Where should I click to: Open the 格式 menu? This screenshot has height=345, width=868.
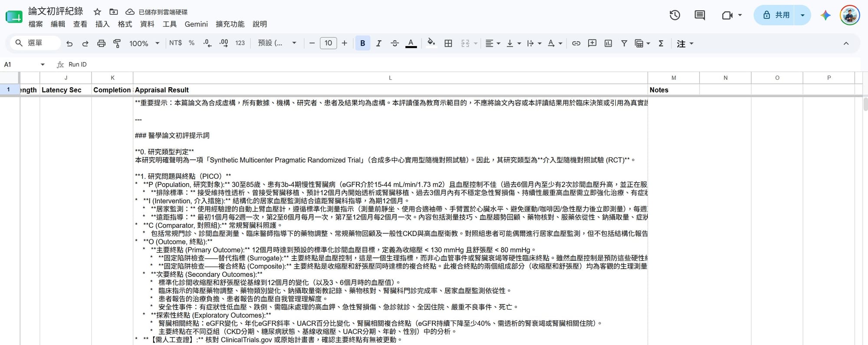[125, 24]
